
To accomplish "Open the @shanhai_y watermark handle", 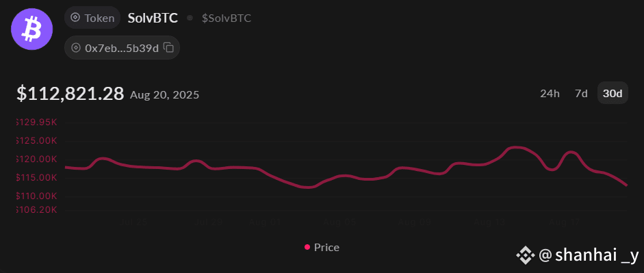I will (x=588, y=255).
